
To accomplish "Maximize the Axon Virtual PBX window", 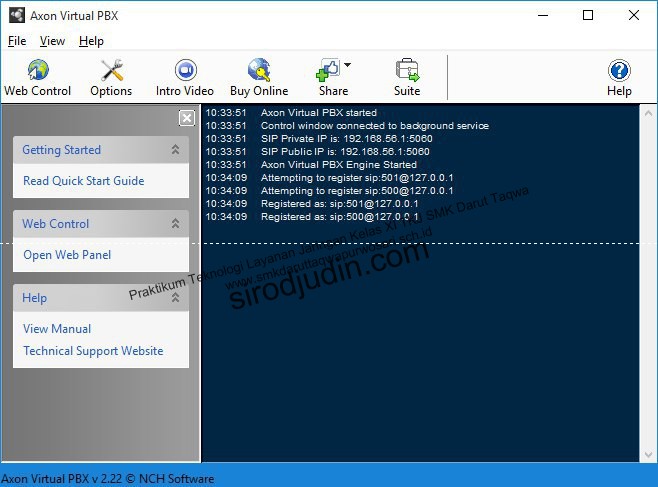I will click(x=588, y=16).
